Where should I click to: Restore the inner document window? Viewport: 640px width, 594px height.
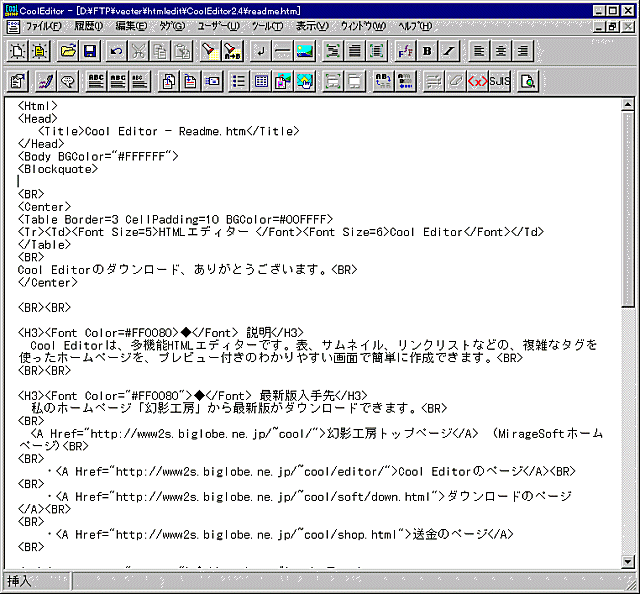(x=613, y=27)
